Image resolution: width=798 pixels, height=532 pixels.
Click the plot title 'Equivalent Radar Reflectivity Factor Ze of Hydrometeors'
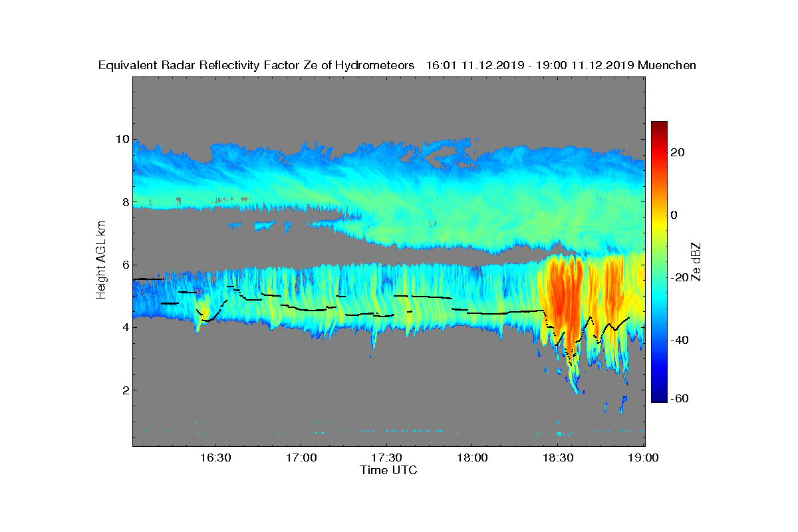point(257,65)
